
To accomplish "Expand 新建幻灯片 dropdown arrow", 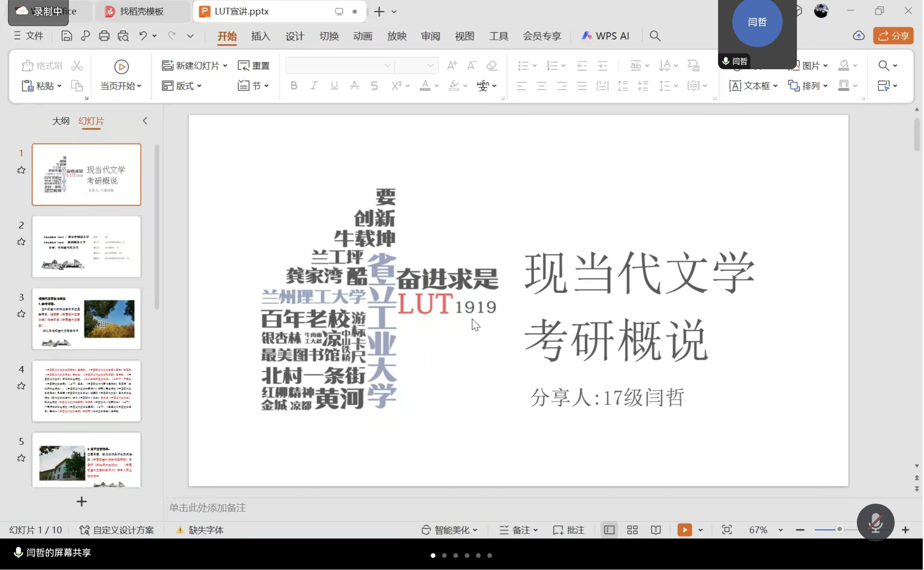I will tap(225, 65).
